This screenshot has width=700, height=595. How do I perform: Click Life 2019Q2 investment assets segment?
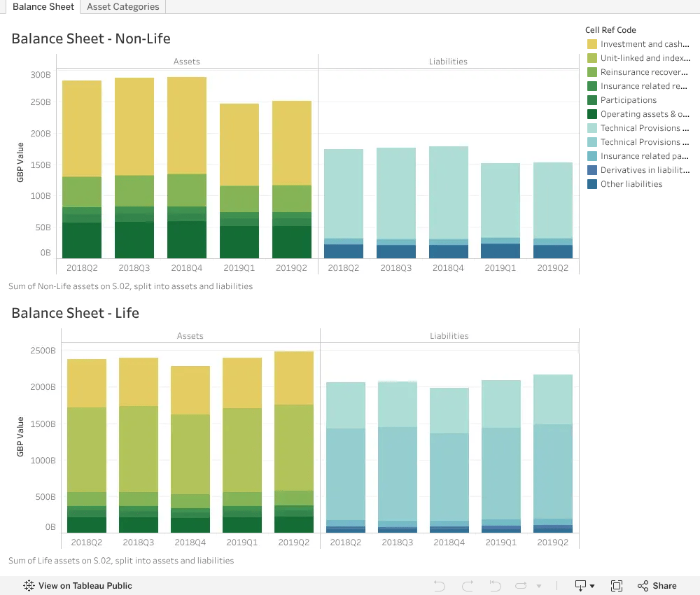pos(294,378)
